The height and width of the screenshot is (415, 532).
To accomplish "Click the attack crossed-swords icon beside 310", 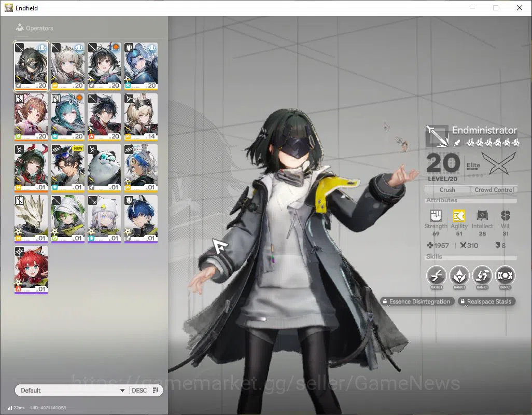I will (x=463, y=245).
